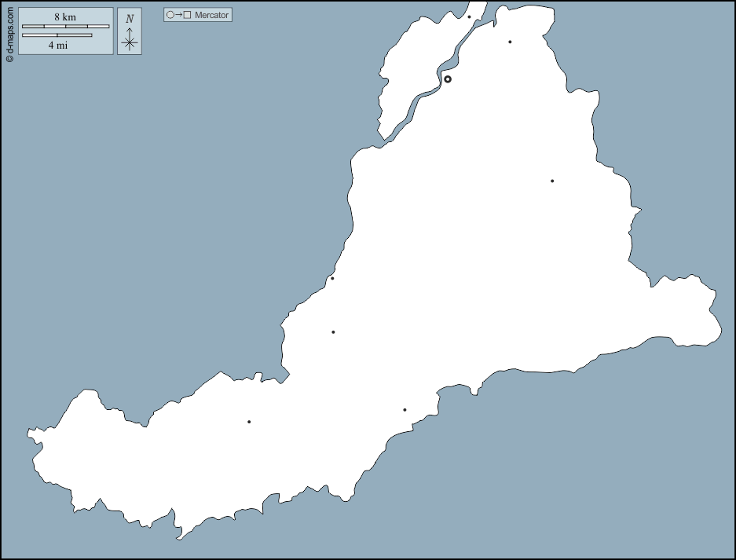Click the 8 km scale label
This screenshot has width=736, height=560.
tap(65, 17)
